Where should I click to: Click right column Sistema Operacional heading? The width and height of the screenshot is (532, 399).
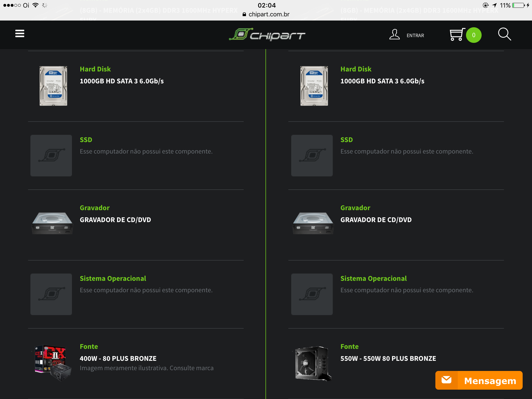coord(374,278)
